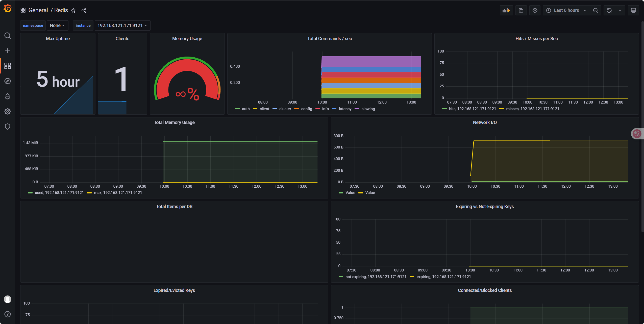Image resolution: width=644 pixels, height=324 pixels.
Task: Open the Help question mark icon
Action: (x=8, y=314)
